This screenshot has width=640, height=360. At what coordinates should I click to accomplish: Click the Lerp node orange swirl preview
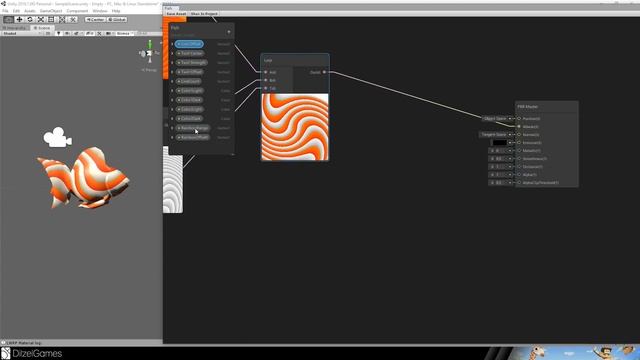295,127
